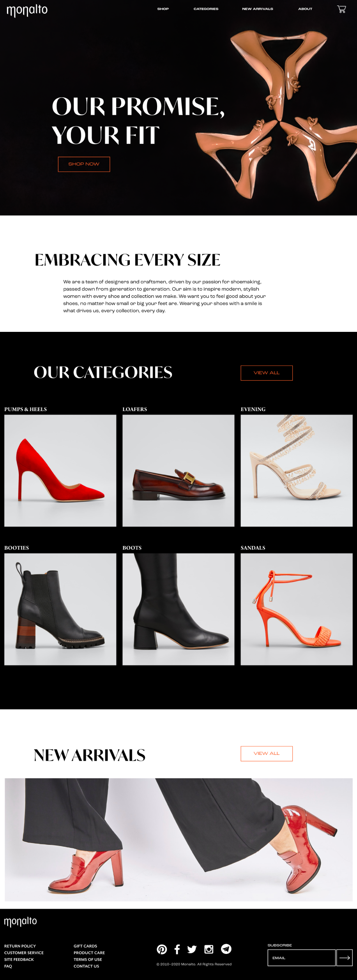357x980 pixels.
Task: Click the monalto logo in header
Action: pos(27,10)
